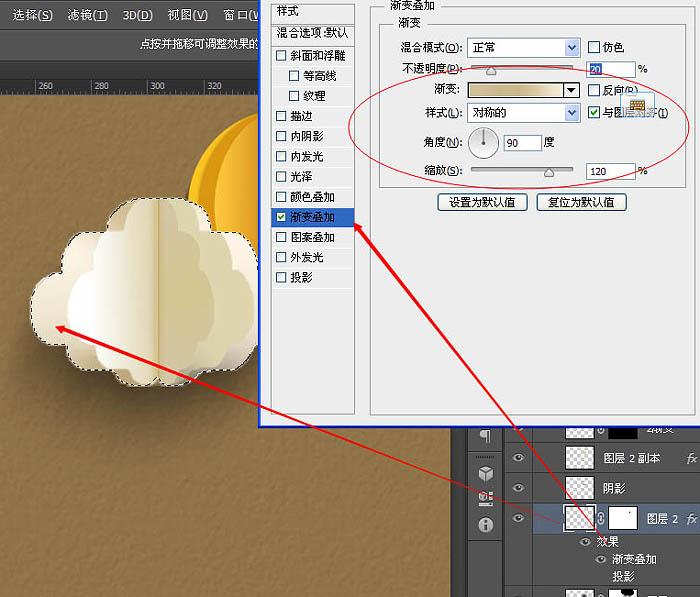Enable the 描边 checkbox

coord(281,116)
